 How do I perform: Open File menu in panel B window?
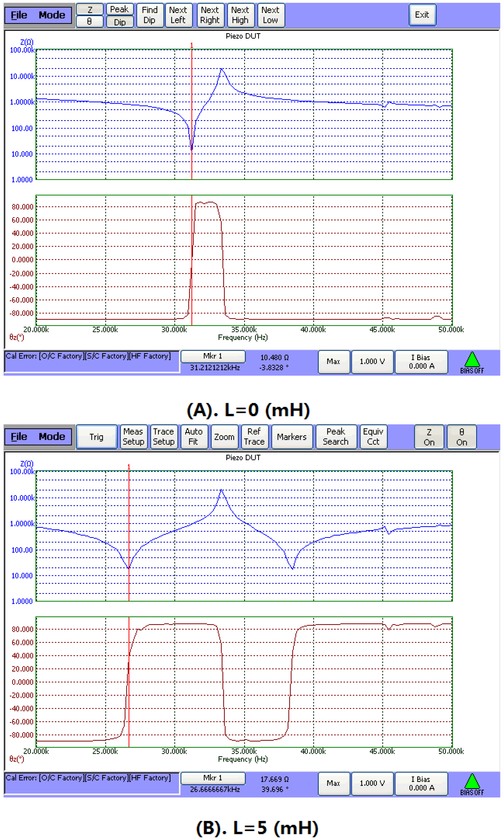point(19,437)
